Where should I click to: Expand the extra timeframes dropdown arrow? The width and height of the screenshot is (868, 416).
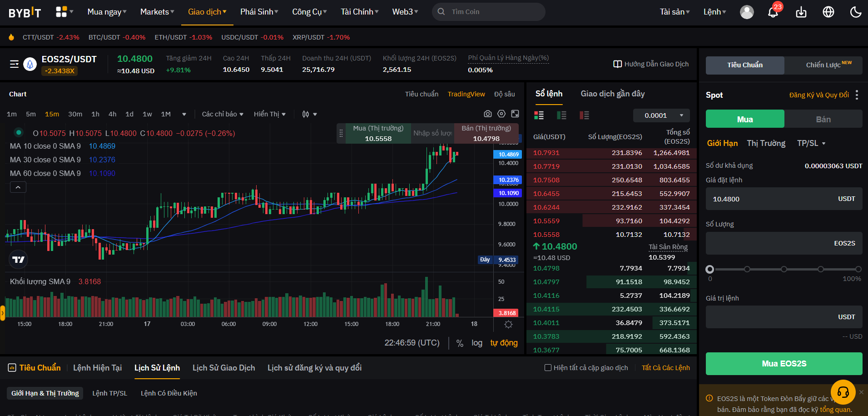point(184,114)
